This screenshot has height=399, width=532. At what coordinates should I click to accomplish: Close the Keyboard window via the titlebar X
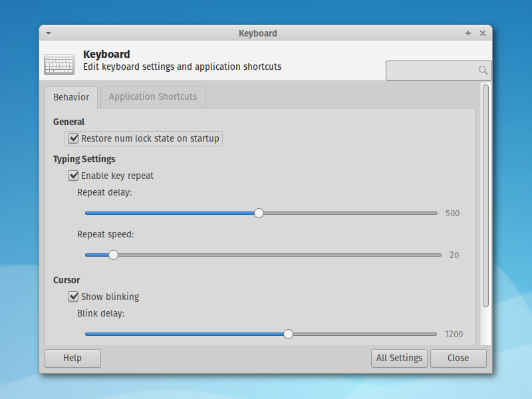[482, 33]
